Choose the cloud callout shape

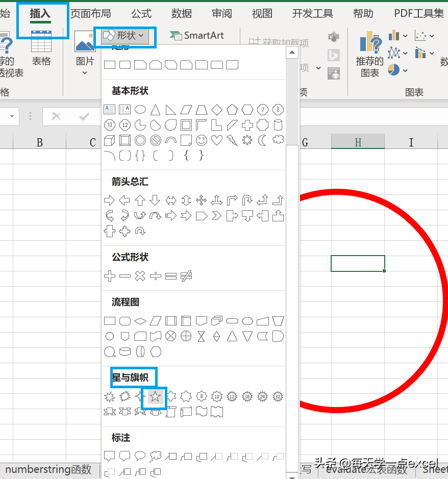tap(156, 457)
